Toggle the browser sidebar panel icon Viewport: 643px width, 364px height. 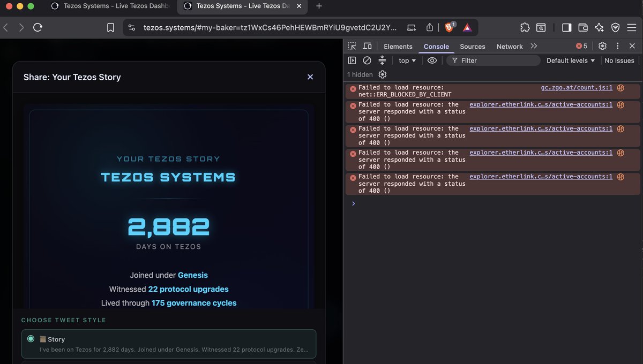[566, 27]
